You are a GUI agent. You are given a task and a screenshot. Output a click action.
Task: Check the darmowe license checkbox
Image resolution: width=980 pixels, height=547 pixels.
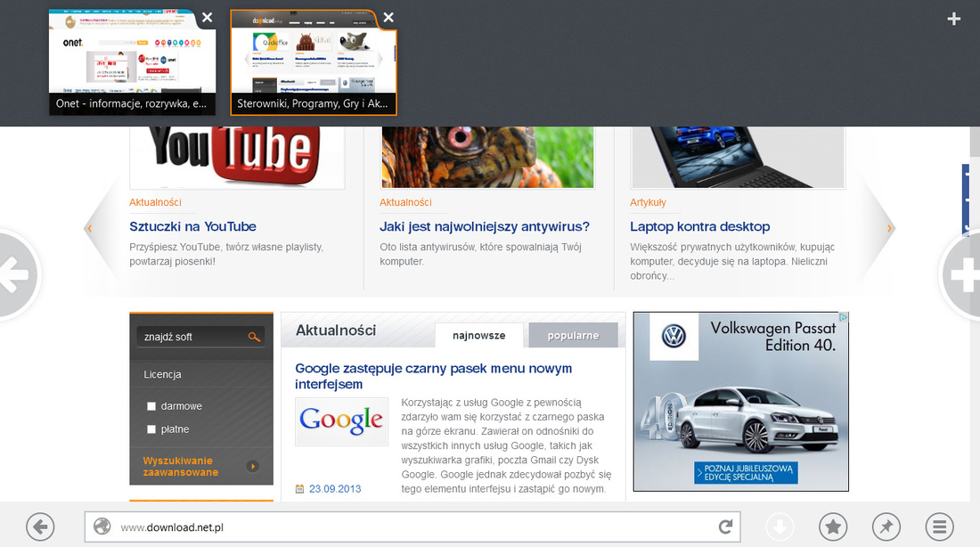pyautogui.click(x=151, y=406)
